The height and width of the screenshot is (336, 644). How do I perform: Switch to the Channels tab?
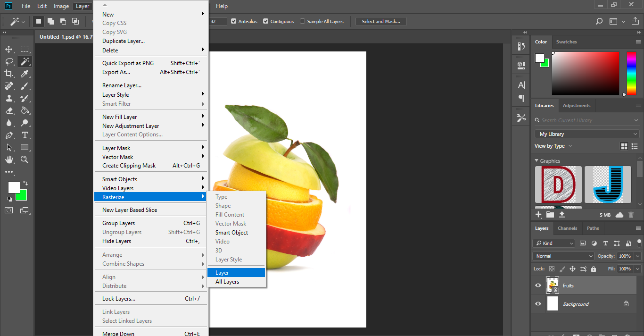click(x=567, y=228)
